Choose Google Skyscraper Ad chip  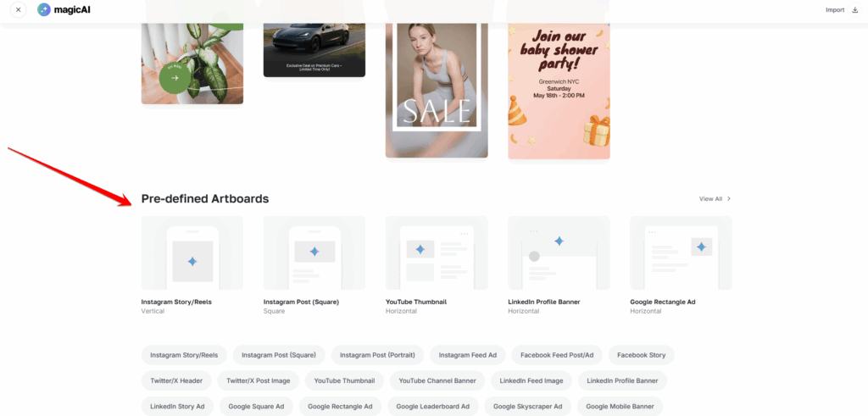(x=528, y=406)
